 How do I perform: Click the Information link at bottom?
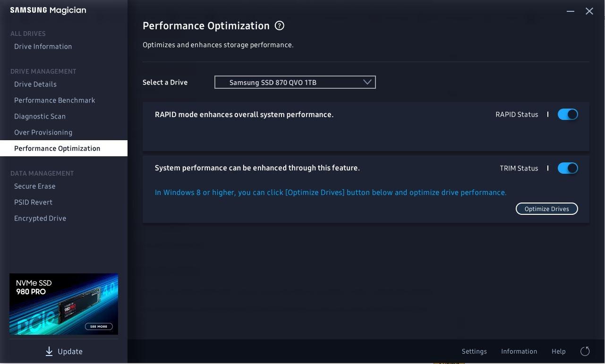(x=519, y=351)
